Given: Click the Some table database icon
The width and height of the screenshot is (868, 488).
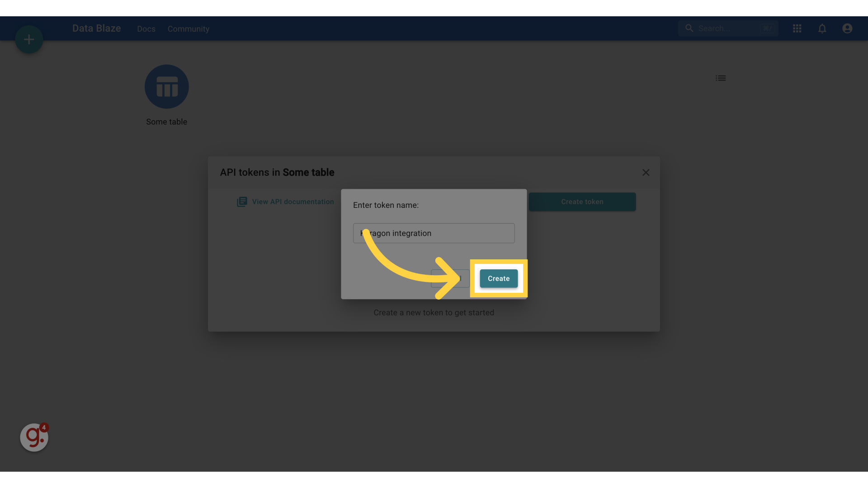Looking at the screenshot, I should point(166,86).
